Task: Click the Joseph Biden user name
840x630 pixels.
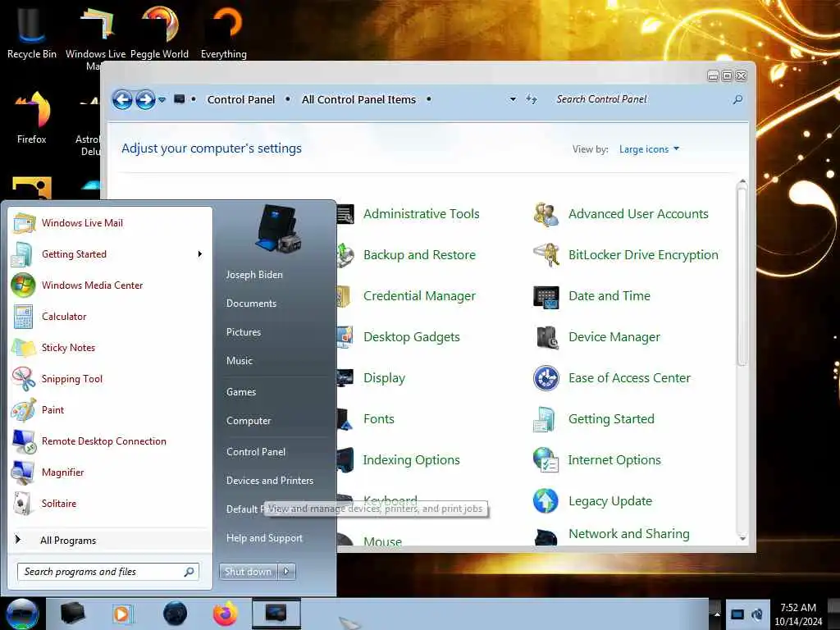Action: coord(254,275)
